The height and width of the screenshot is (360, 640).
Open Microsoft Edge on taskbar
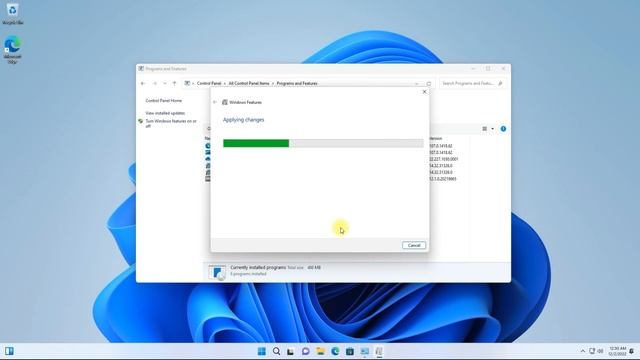(335, 351)
